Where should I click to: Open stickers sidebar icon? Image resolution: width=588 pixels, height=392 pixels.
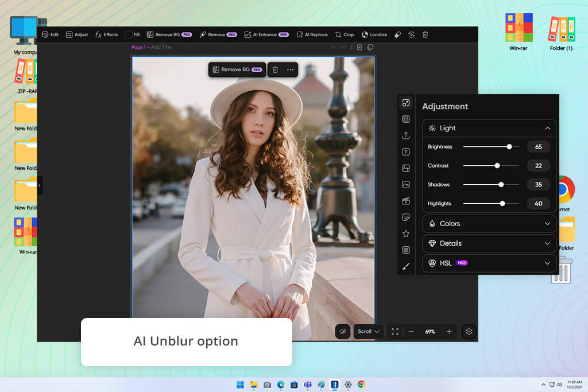[x=406, y=218]
